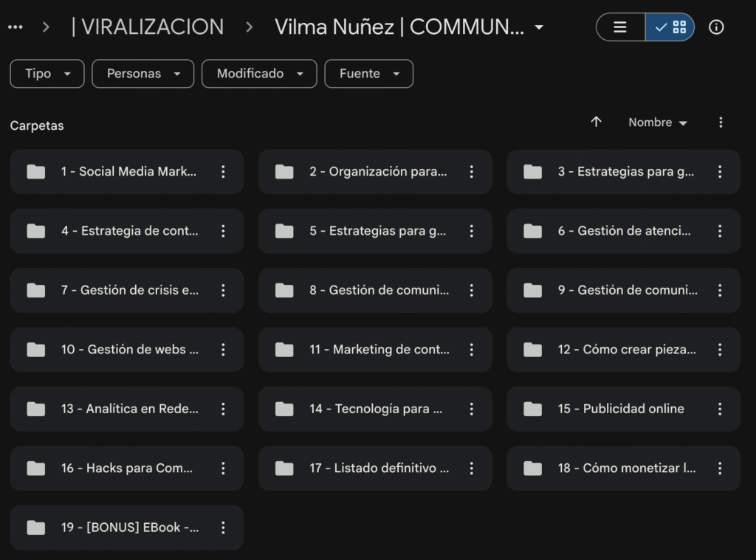756x560 pixels.
Task: Open more actions for folder 1 - Social Media Mark...
Action: click(x=223, y=172)
